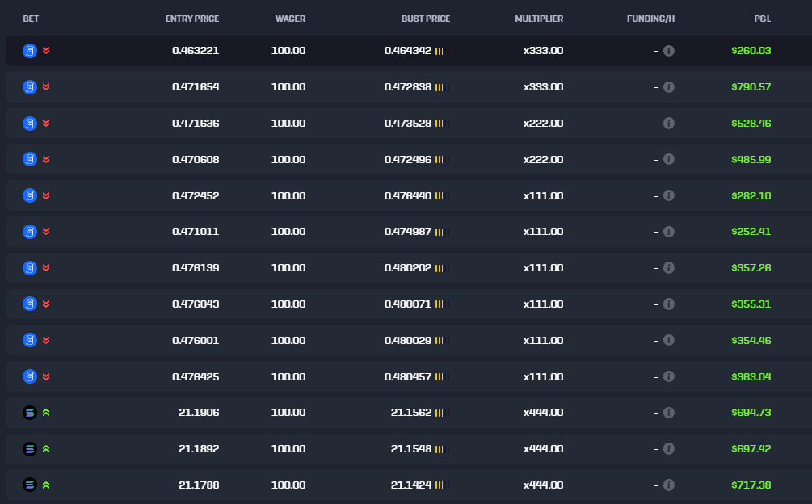Click P&L value $252.41
This screenshot has height=504, width=812.
tap(751, 231)
